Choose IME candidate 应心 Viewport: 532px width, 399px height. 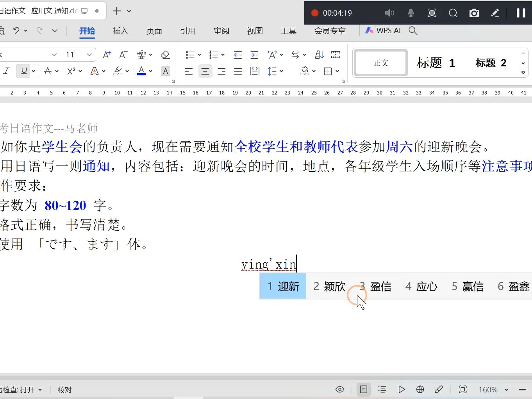coord(421,287)
